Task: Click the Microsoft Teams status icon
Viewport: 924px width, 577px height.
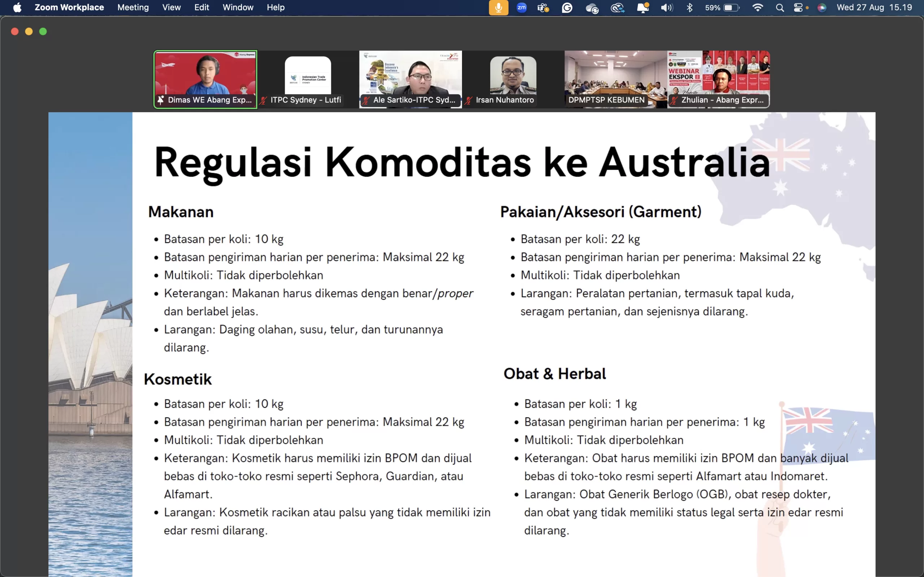Action: 543,8
